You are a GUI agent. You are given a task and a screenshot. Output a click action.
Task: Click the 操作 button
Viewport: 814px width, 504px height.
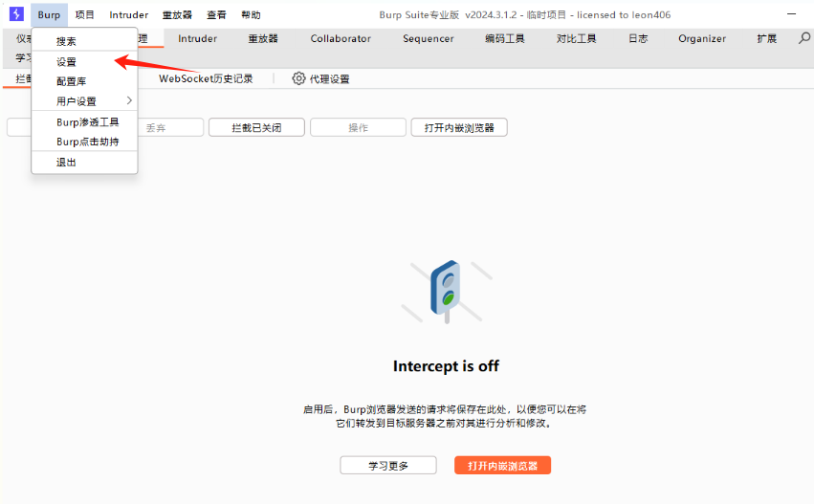(358, 127)
